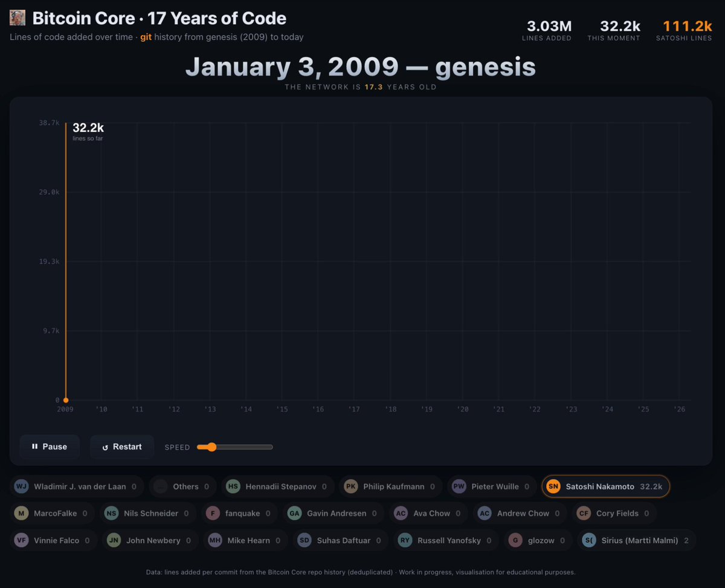Click the 'January 3, 2009 — genesis' heading
The height and width of the screenshot is (588, 725).
361,67
